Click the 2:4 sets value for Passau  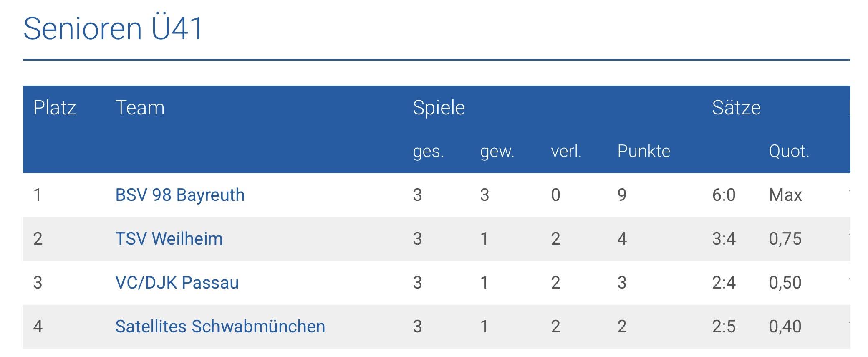click(724, 283)
